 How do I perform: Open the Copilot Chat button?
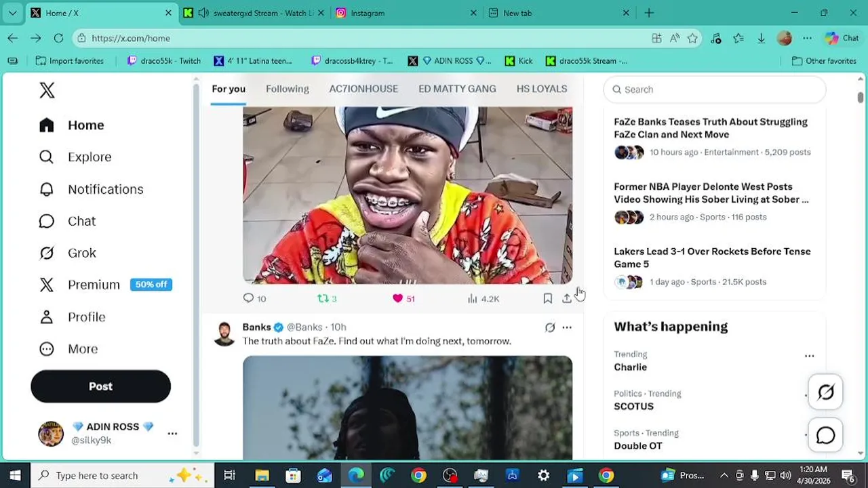click(842, 39)
